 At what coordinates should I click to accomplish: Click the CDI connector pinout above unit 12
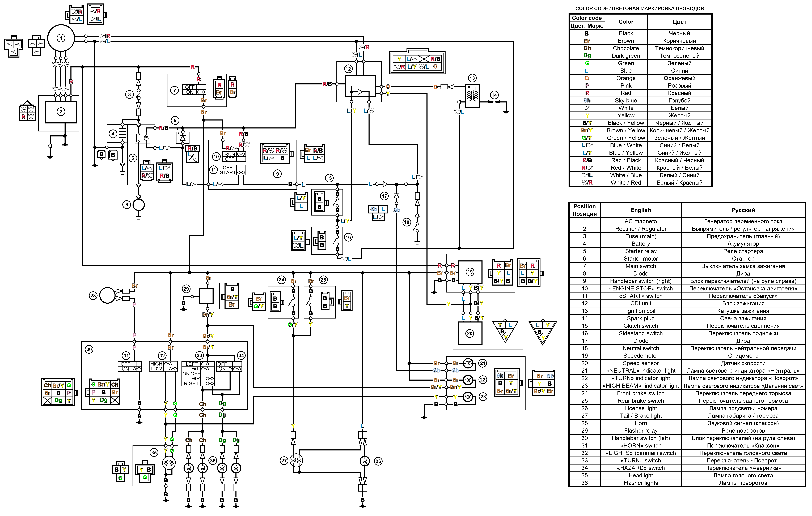[x=417, y=63]
